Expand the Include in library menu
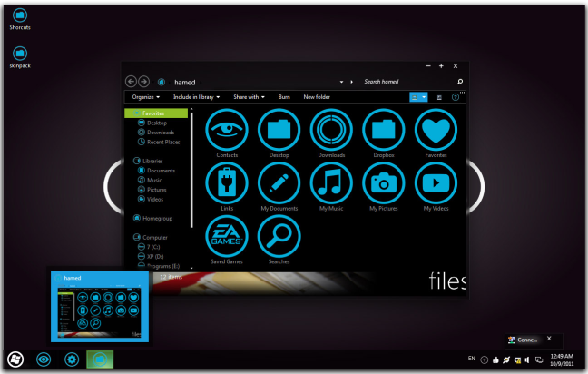 [x=197, y=97]
